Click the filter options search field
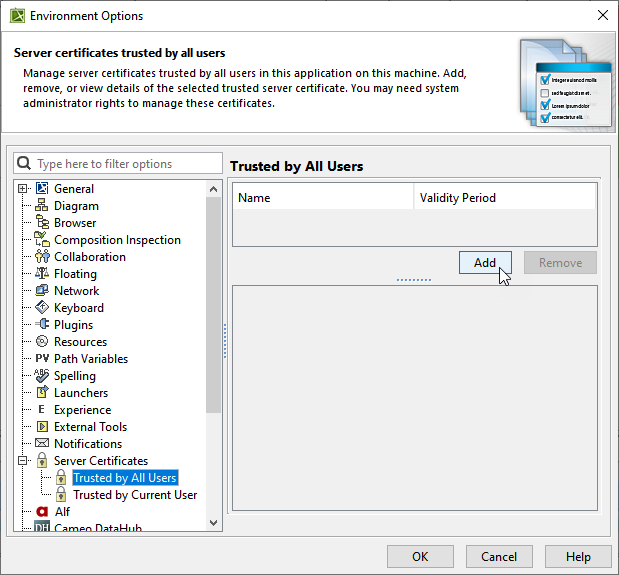The image size is (619, 575). pyautogui.click(x=118, y=163)
